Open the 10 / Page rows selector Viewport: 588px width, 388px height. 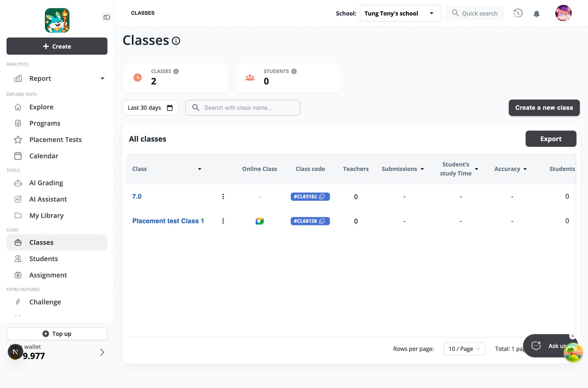click(465, 349)
